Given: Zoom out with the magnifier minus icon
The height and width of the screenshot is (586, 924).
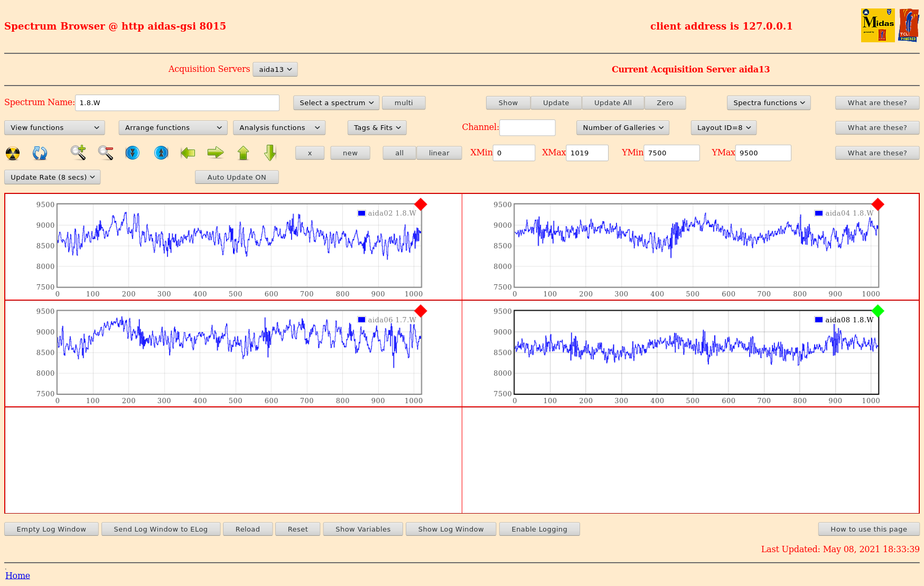Looking at the screenshot, I should tap(106, 153).
